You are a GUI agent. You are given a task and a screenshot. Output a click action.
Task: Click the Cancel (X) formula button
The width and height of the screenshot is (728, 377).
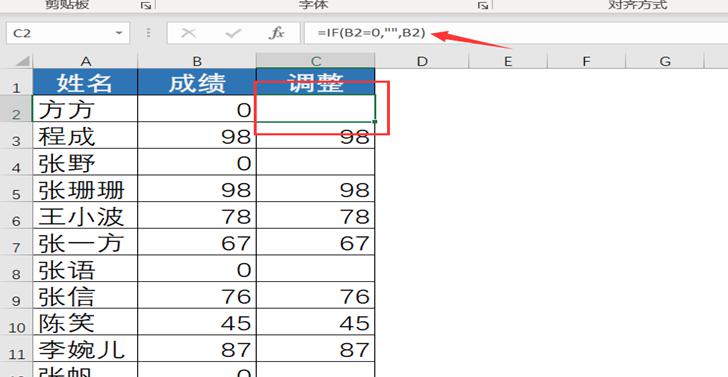pos(188,33)
